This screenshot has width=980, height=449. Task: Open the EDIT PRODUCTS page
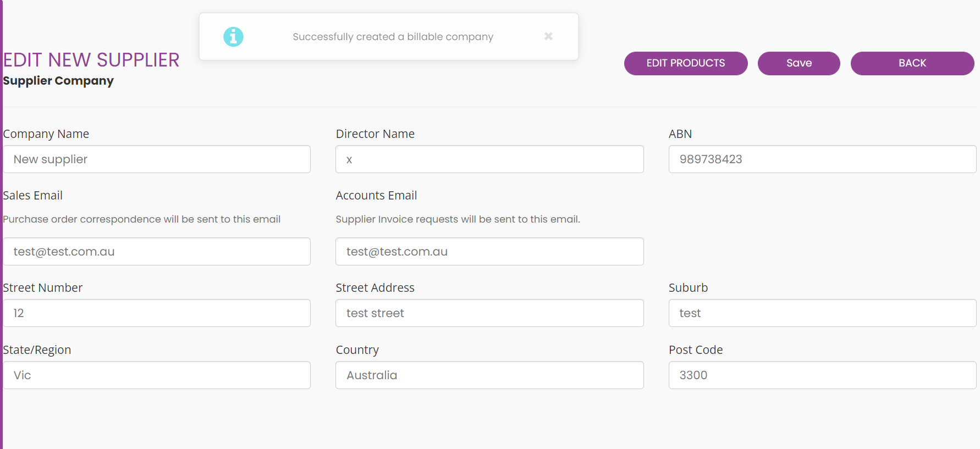[686, 63]
